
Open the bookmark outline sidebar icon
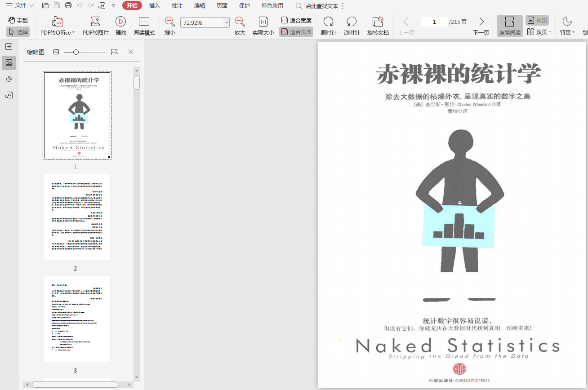pyautogui.click(x=9, y=46)
